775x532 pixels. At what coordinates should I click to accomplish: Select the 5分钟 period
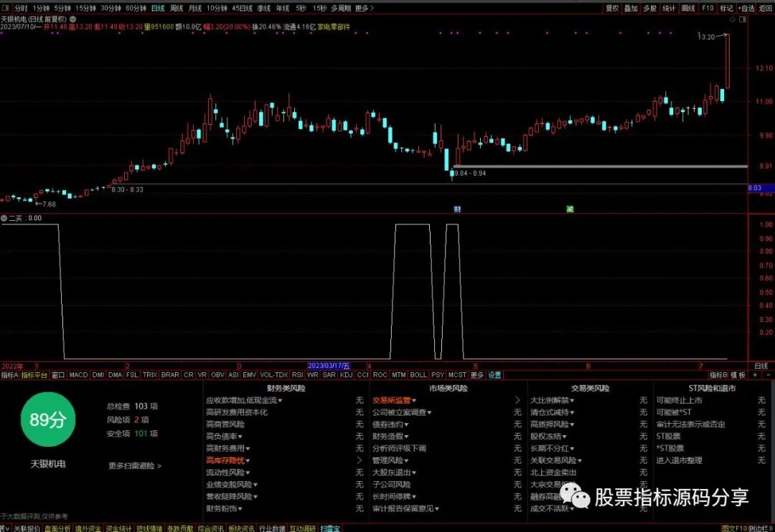pyautogui.click(x=62, y=8)
